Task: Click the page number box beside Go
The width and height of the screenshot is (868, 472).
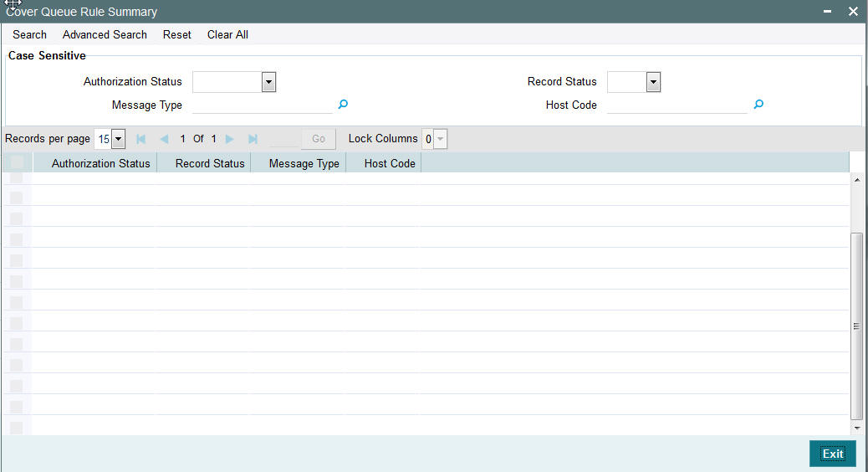Action: [283, 139]
